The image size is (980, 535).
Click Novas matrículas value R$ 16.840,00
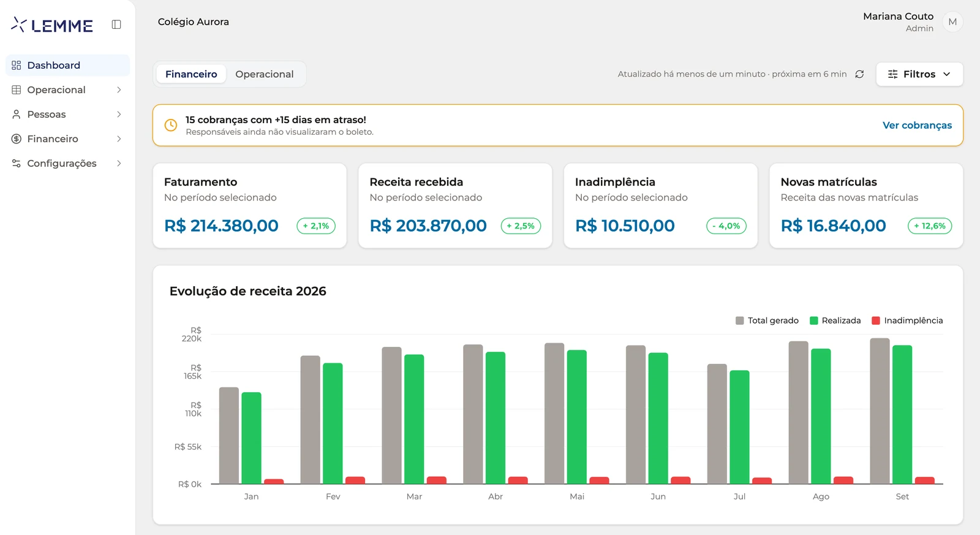pos(833,226)
